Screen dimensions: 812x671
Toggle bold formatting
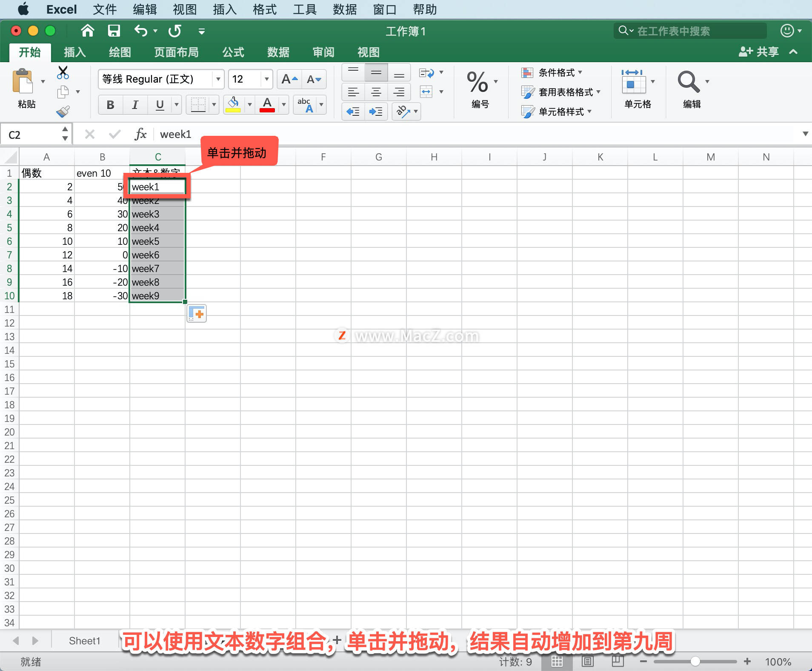pos(110,104)
